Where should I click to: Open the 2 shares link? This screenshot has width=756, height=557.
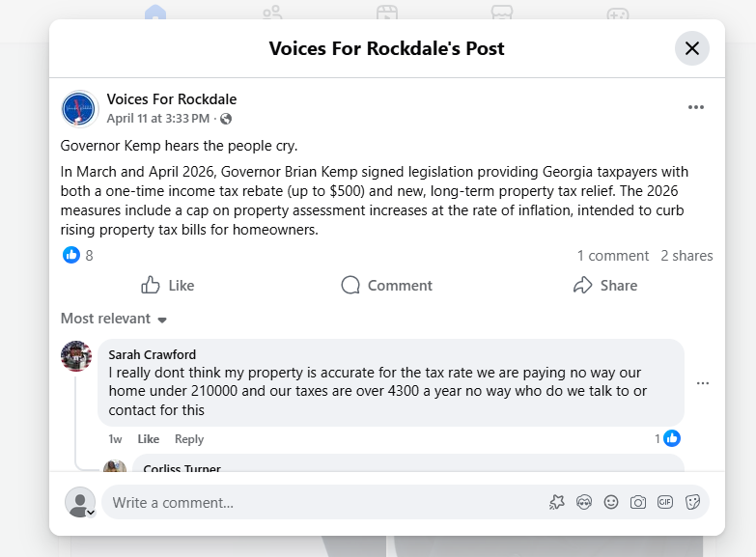(686, 256)
